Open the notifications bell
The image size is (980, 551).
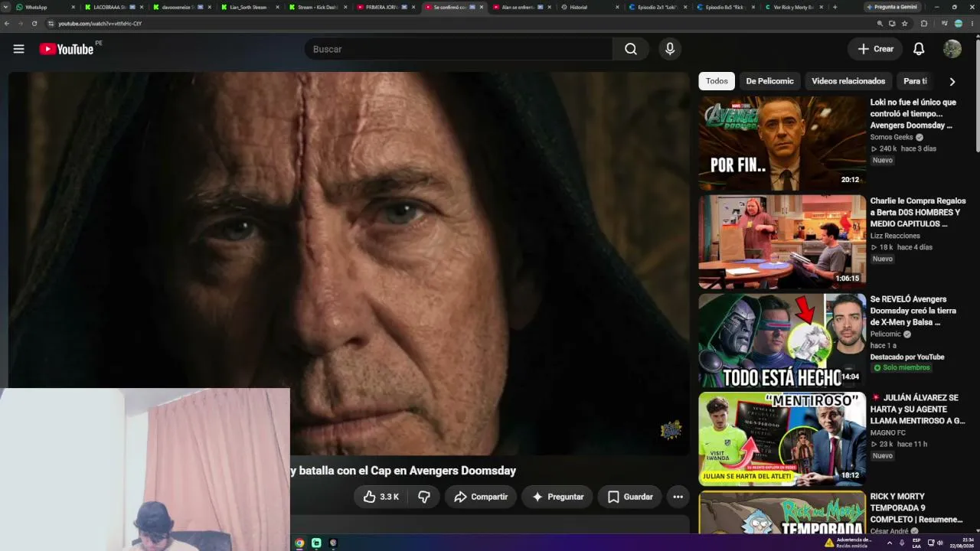coord(919,49)
